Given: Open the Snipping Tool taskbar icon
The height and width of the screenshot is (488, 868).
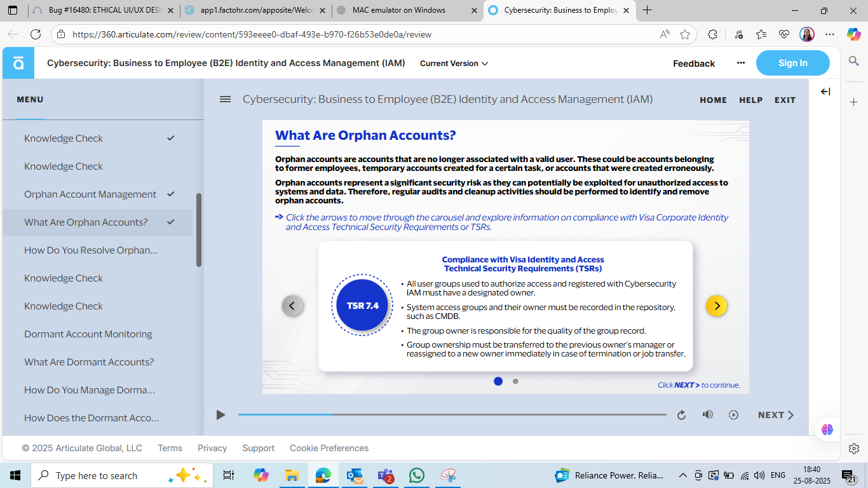Looking at the screenshot, I should pyautogui.click(x=448, y=475).
